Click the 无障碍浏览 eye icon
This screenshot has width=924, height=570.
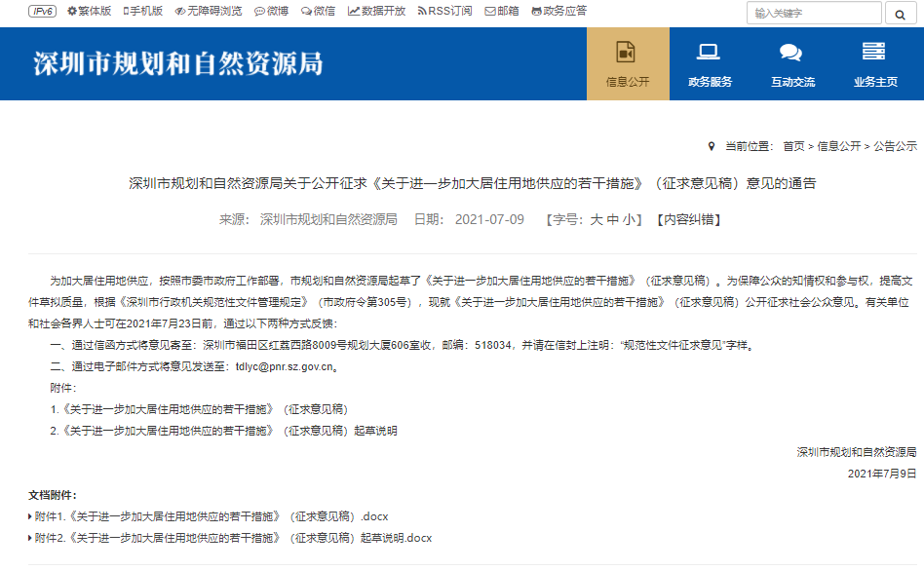180,11
